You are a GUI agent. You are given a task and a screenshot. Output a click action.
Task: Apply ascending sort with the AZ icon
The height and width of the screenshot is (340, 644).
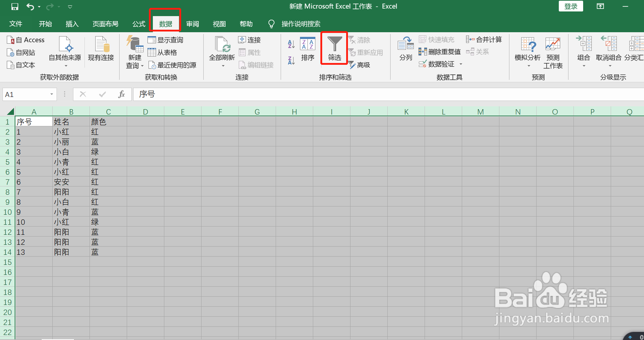[x=291, y=44]
